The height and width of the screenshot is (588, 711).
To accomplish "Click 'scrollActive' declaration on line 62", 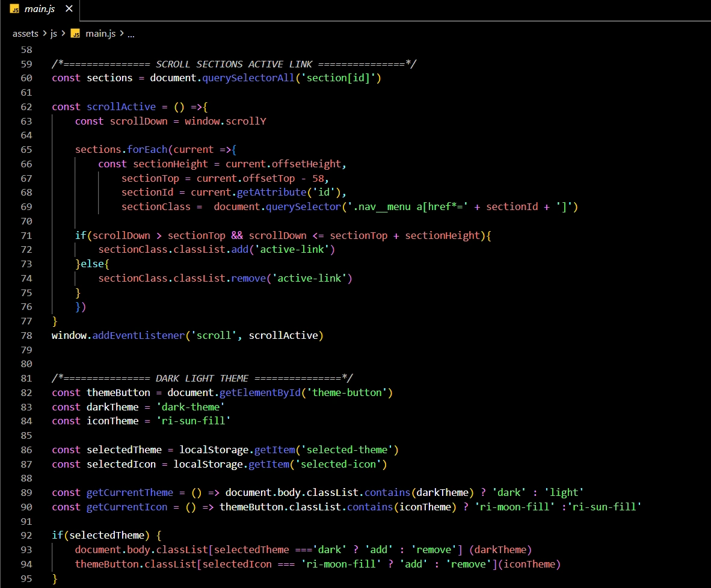I will 121,107.
